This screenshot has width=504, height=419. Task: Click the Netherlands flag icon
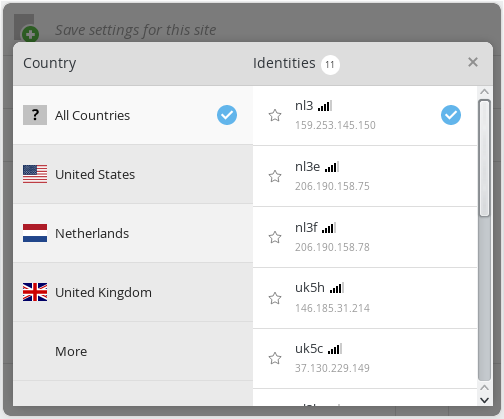[35, 233]
